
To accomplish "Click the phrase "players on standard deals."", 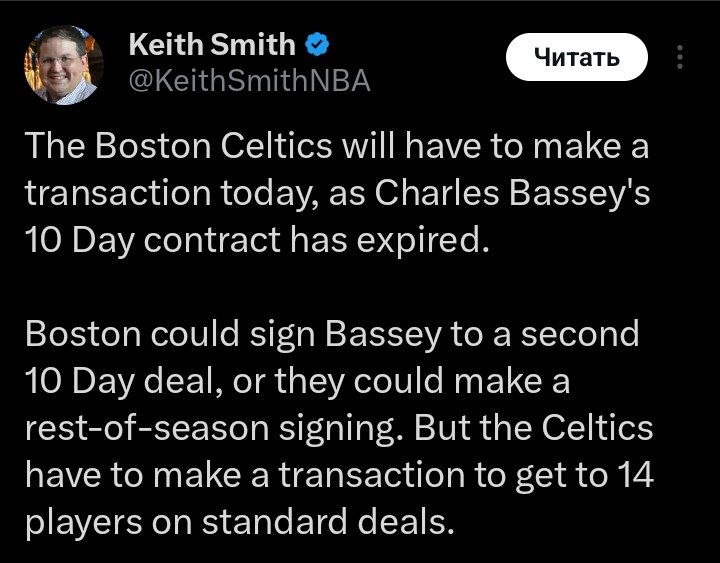I will click(234, 522).
